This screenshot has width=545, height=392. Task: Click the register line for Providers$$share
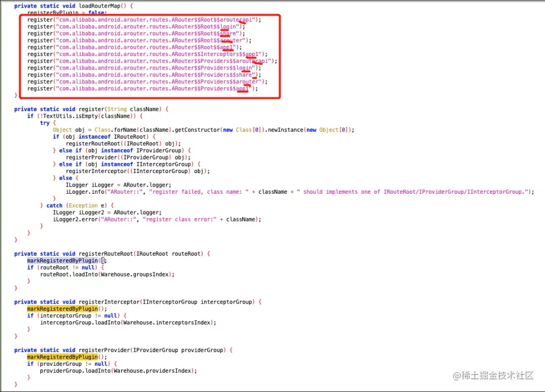click(144, 75)
